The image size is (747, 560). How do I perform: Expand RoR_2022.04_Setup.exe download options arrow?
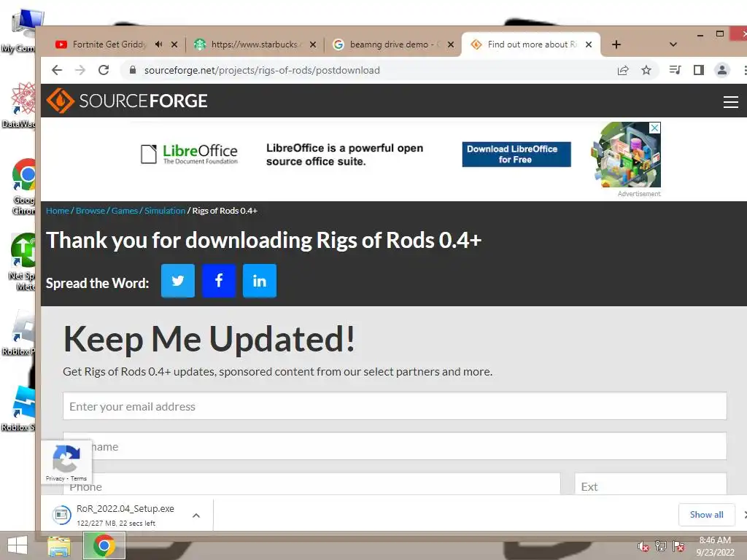pos(196,516)
